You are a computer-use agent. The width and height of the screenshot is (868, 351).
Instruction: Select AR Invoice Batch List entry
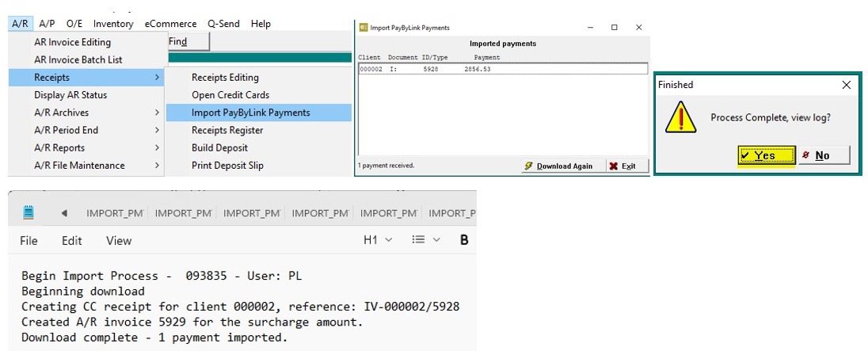click(86, 59)
